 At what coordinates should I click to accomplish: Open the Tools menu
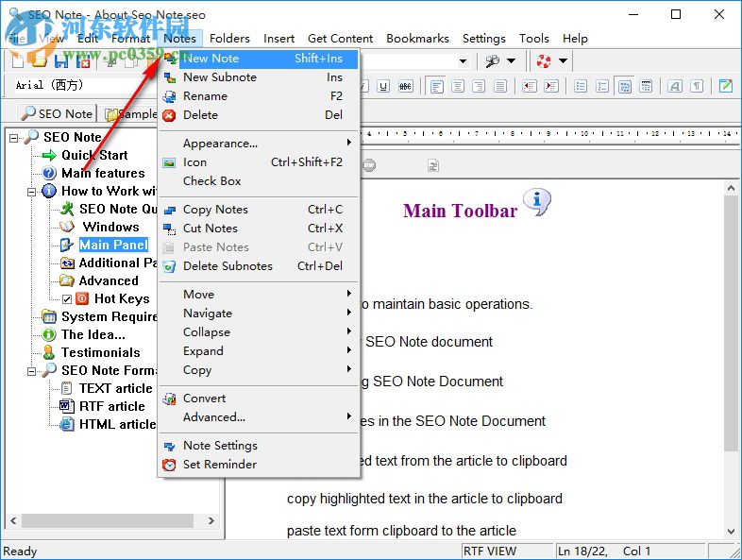(533, 39)
